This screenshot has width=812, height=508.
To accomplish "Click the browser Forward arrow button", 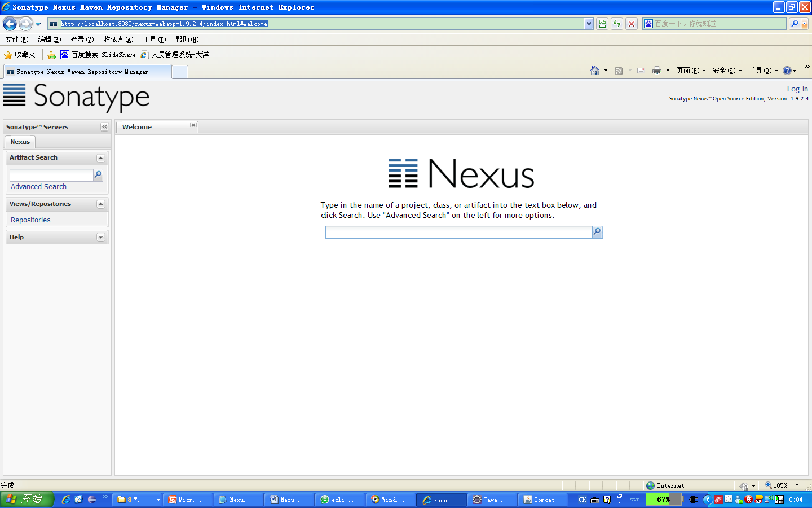I will (x=25, y=24).
